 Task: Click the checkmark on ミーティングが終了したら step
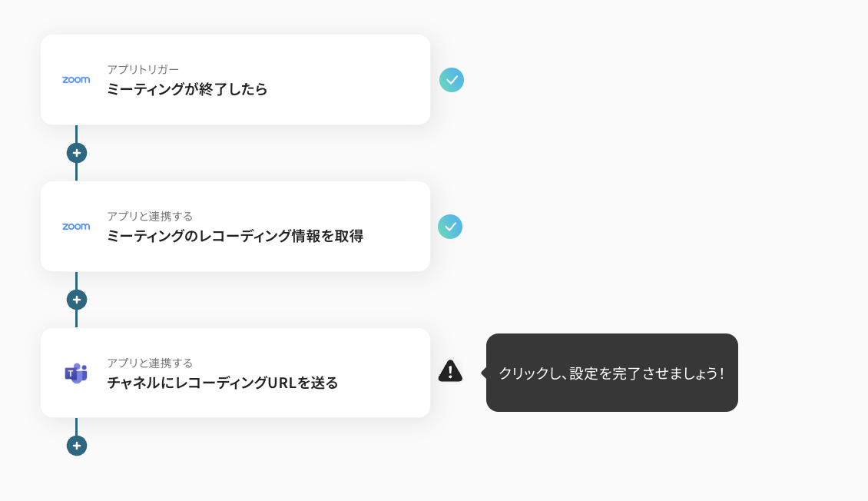pyautogui.click(x=452, y=79)
